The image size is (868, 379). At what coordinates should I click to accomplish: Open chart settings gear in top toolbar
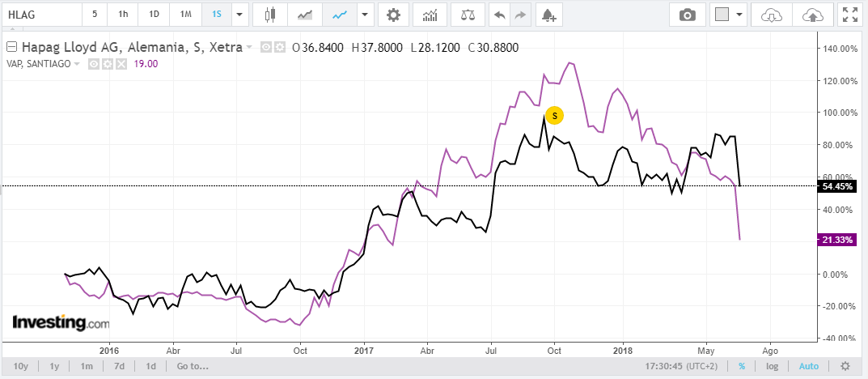pos(393,15)
